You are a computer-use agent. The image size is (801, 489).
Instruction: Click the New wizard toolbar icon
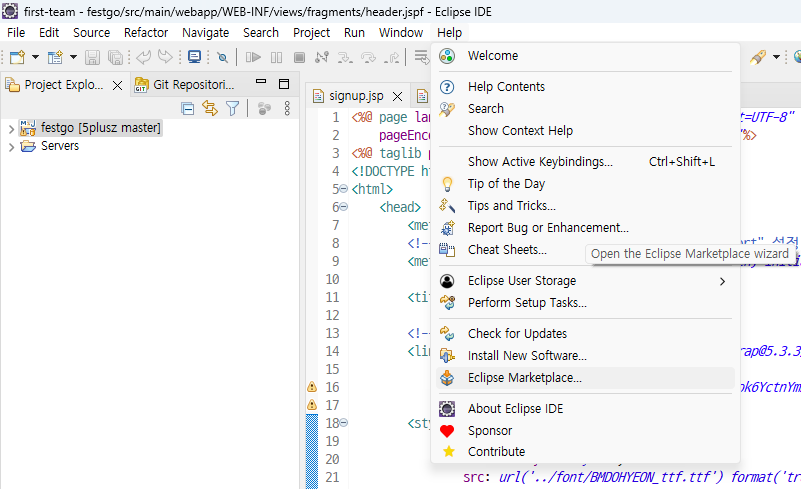point(17,57)
